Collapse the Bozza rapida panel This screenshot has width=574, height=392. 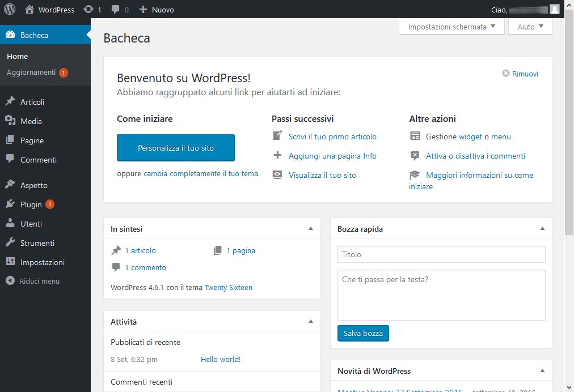[542, 229]
